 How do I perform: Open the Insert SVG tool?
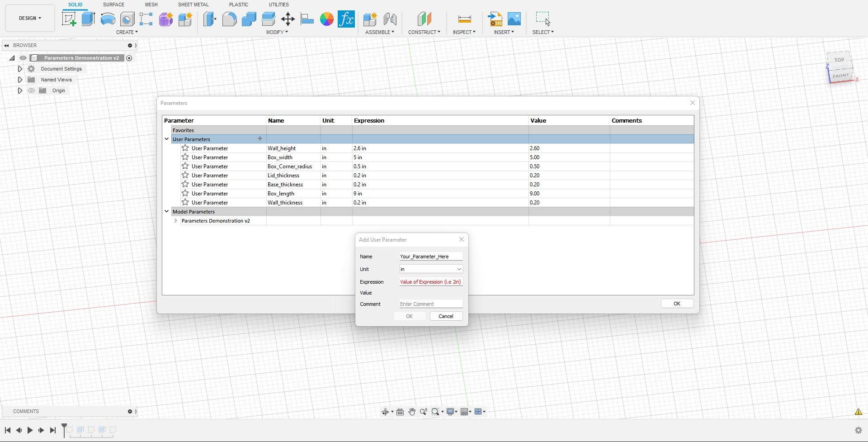coord(495,19)
